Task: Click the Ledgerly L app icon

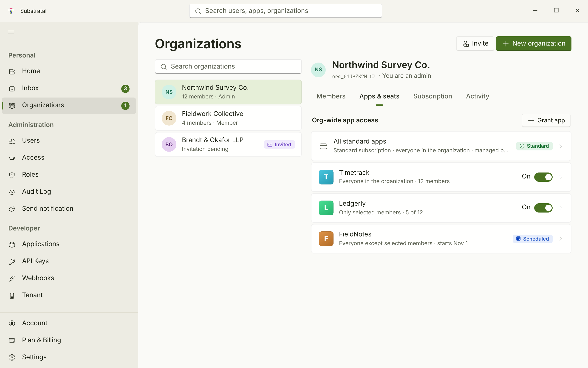Action: [326, 208]
